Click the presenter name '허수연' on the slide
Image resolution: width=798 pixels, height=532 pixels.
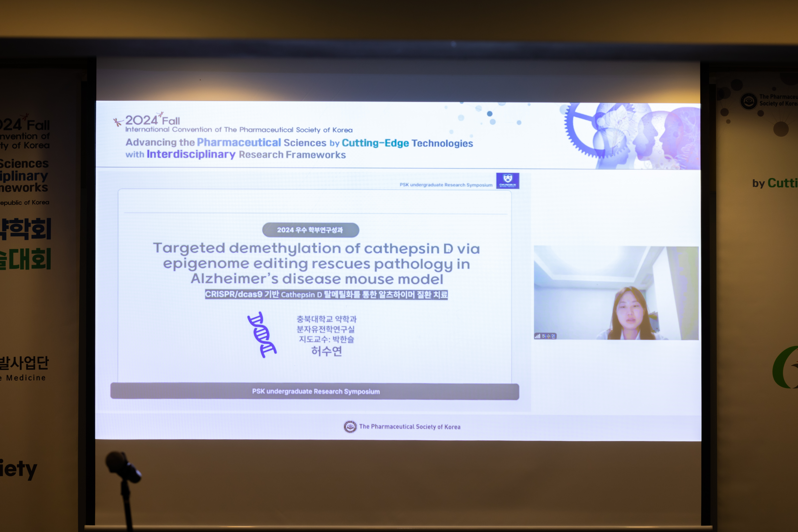click(326, 351)
